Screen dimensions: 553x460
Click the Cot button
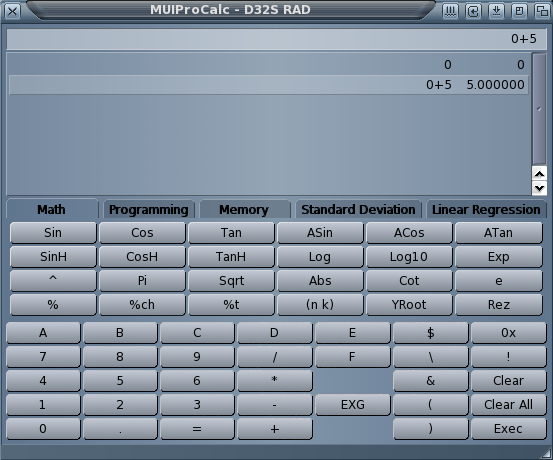click(x=409, y=281)
